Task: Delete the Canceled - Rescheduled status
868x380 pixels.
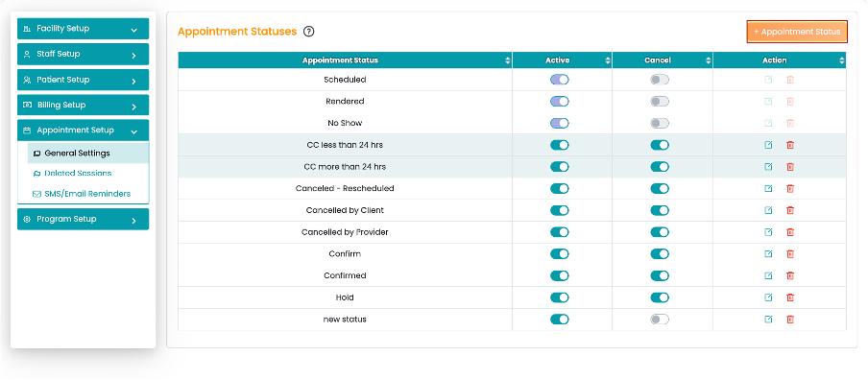Action: [x=790, y=189]
